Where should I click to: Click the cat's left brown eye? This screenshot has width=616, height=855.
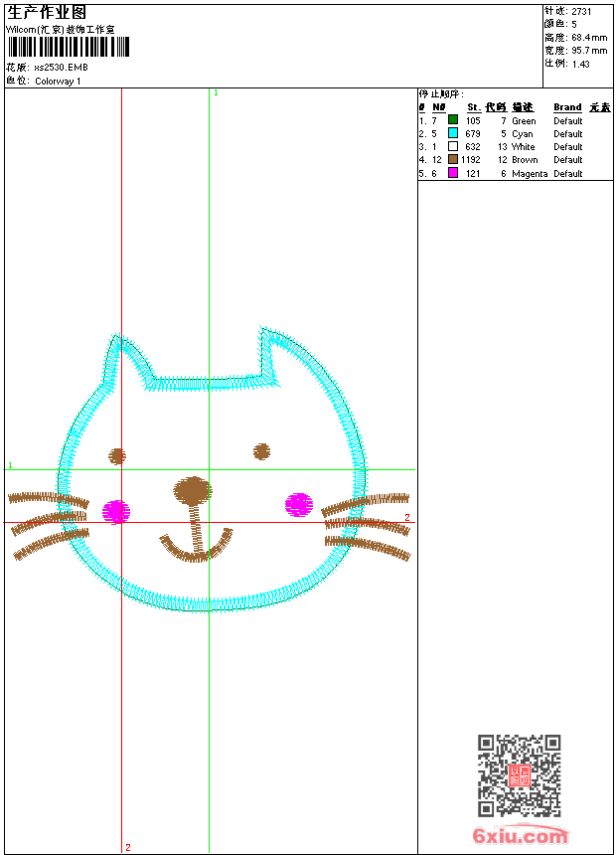tap(116, 456)
